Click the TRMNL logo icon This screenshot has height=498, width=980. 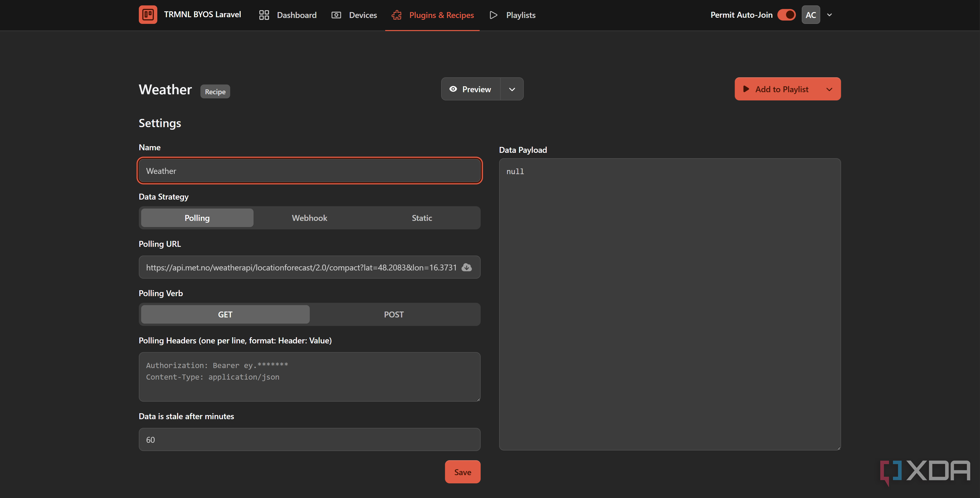148,15
